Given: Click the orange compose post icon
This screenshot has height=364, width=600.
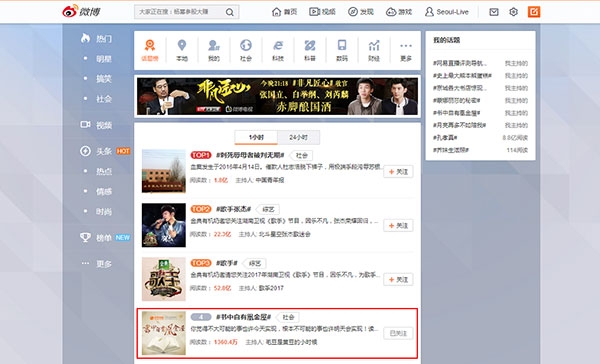Looking at the screenshot, I should click(x=534, y=12).
